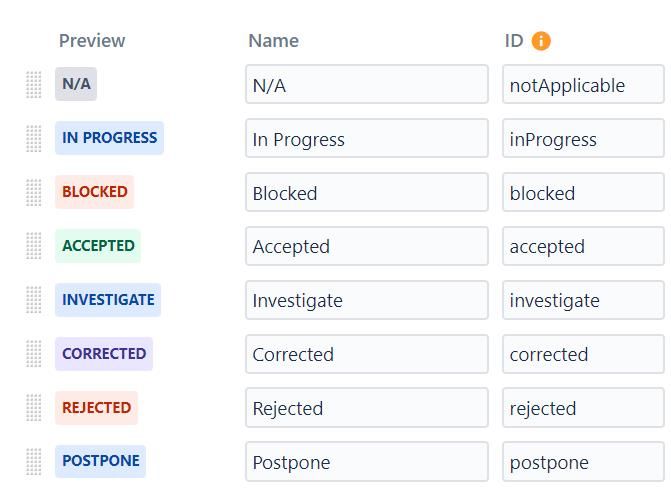Click the CORRECTED purple preview badge

tap(104, 353)
